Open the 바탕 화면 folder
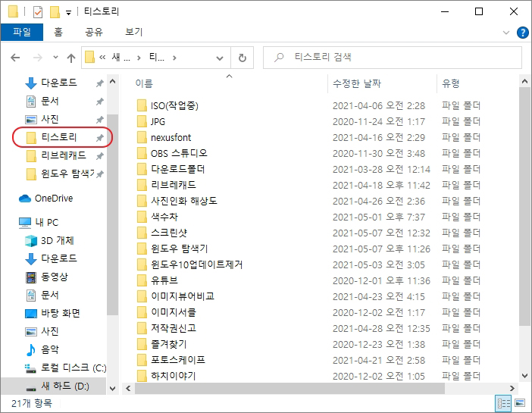This screenshot has height=413, width=532. tap(61, 313)
